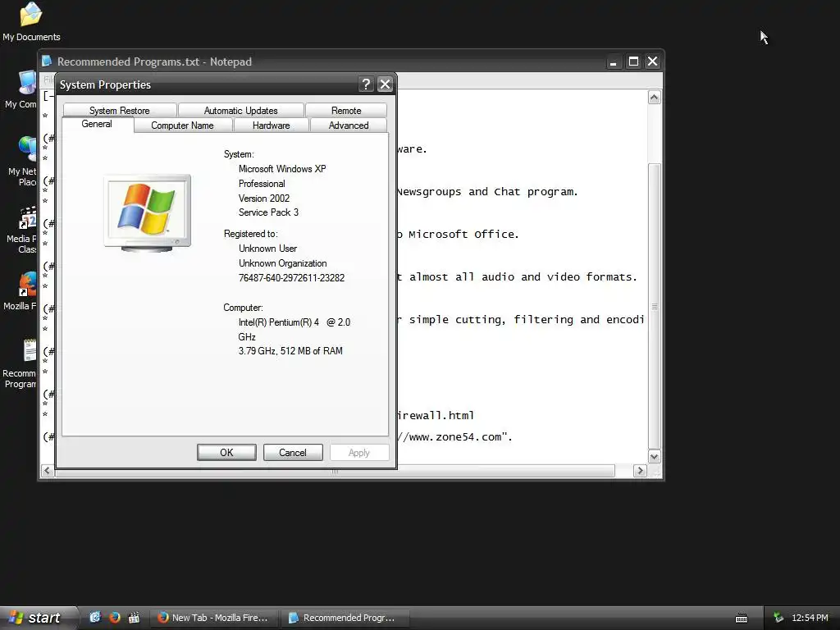
Task: Switch to the Computer Name tab
Action: click(x=182, y=126)
